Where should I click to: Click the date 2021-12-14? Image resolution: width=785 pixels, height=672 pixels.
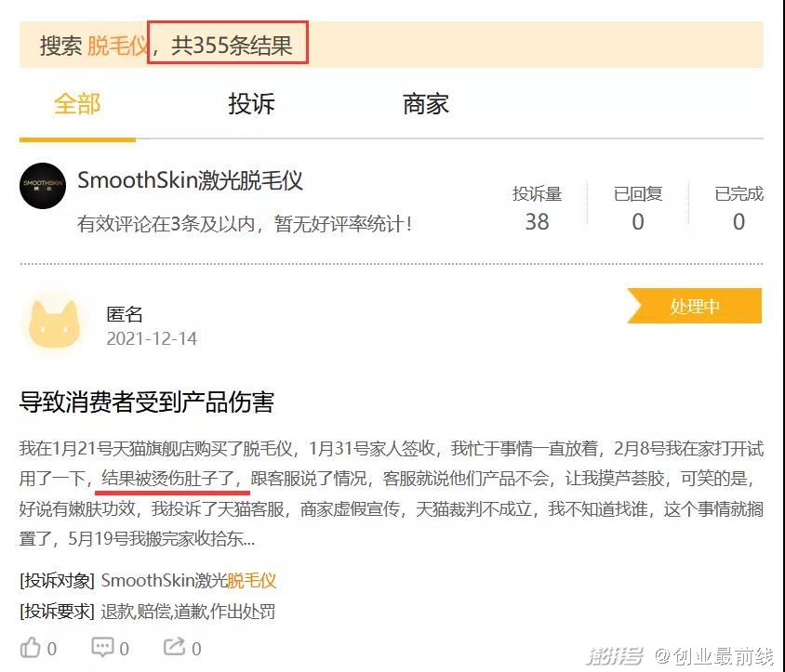(x=152, y=338)
